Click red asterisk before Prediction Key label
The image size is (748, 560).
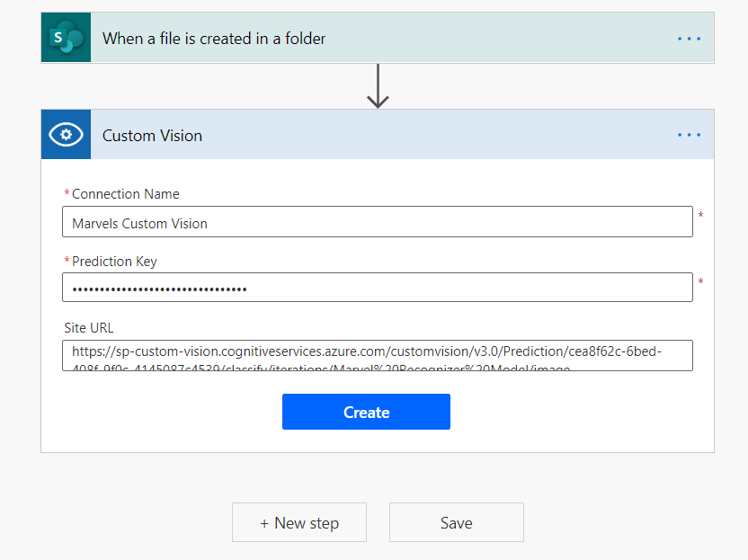[67, 262]
